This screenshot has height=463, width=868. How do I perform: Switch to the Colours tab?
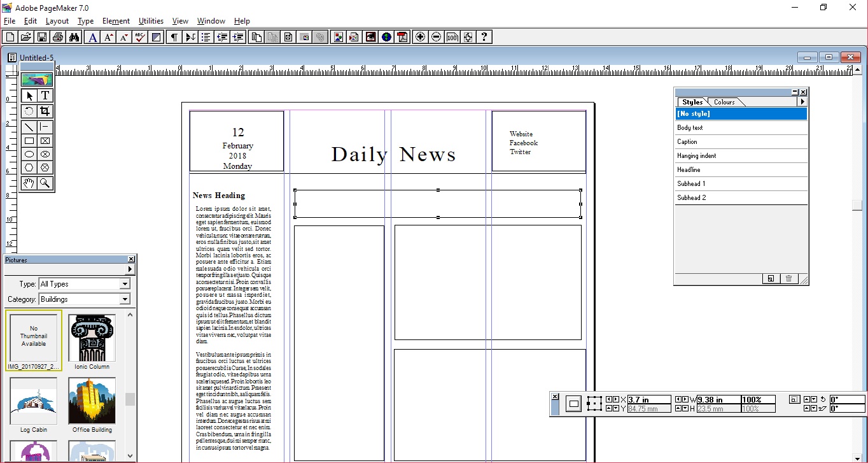[724, 101]
